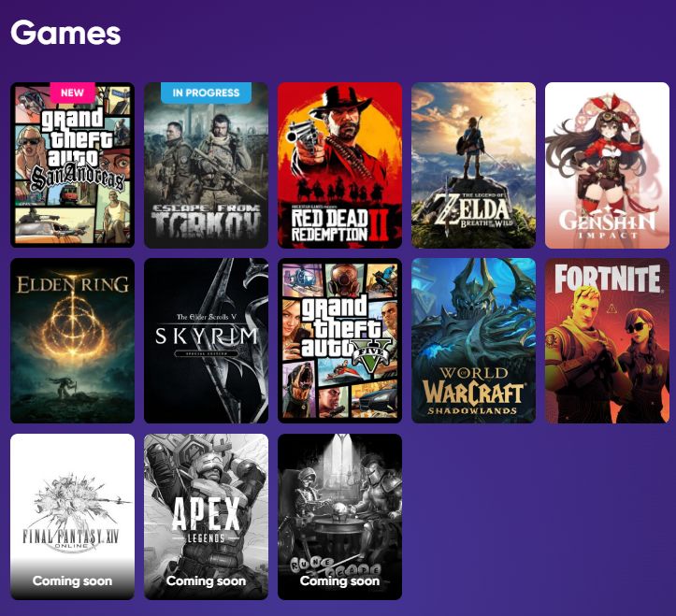
Task: Click Coming soon label on Final Fantasy
Action: point(72,580)
